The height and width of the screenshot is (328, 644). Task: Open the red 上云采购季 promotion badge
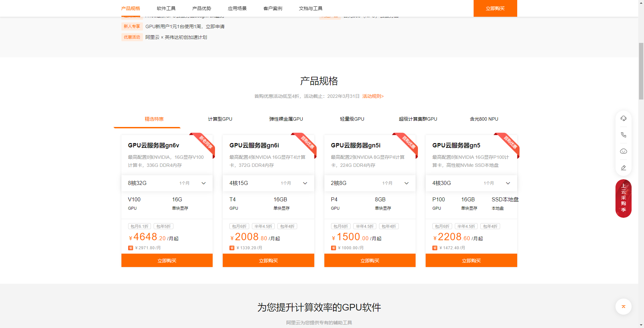[x=623, y=198]
